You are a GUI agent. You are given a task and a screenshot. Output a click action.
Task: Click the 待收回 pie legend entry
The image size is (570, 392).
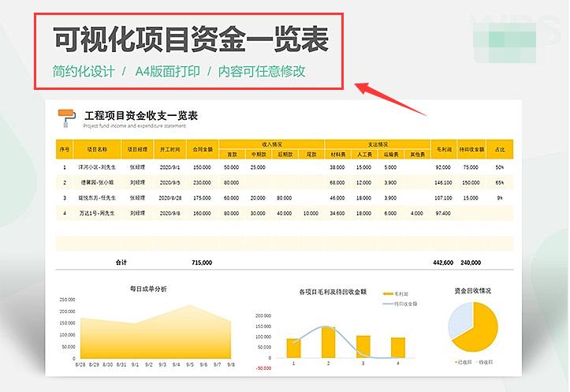coord(484,362)
